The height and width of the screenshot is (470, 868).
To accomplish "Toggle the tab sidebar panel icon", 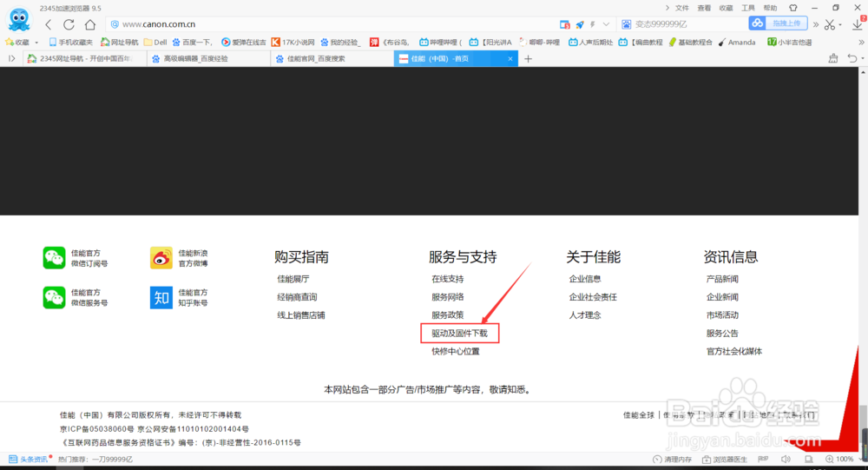I will tap(11, 58).
